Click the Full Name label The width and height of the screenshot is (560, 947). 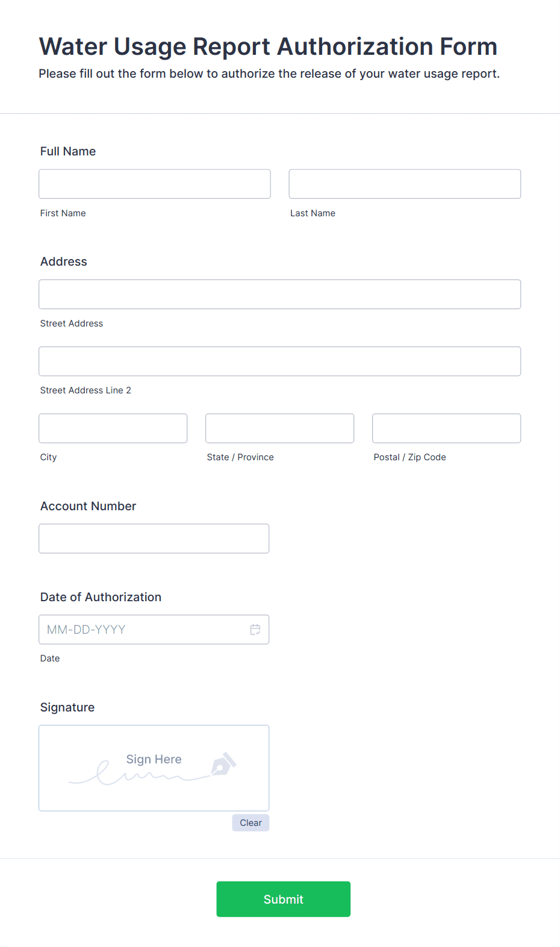pyautogui.click(x=68, y=151)
